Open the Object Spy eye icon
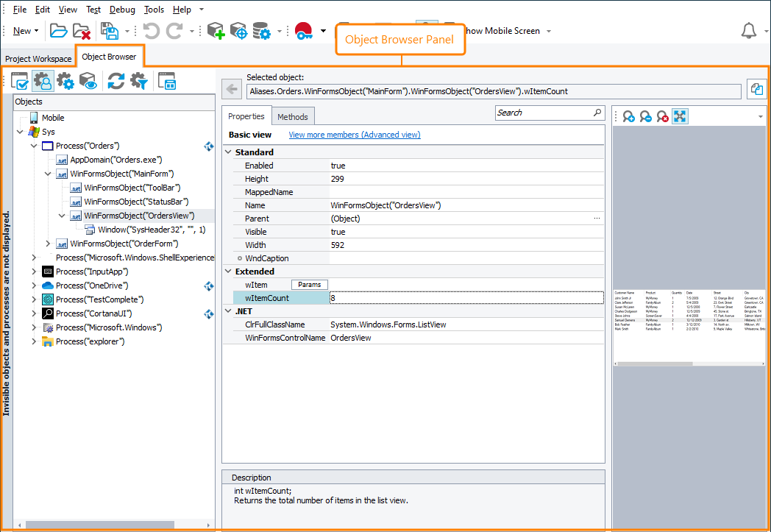This screenshot has height=532, width=771. 87,81
